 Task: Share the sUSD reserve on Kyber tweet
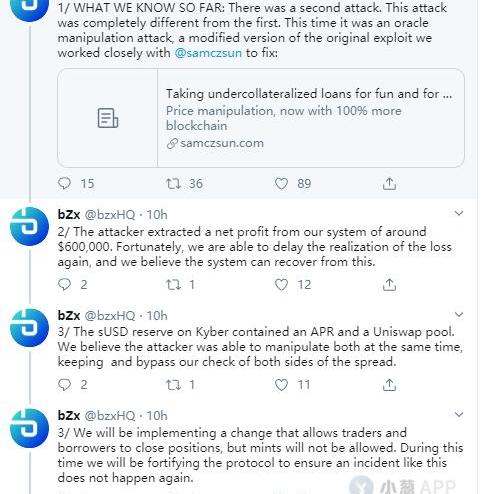click(x=389, y=385)
